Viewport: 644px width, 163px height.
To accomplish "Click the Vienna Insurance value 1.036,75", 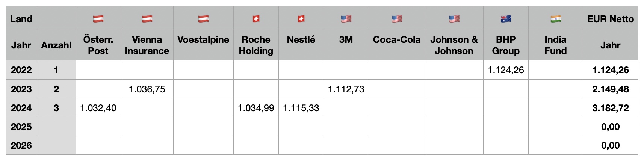I will pos(147,89).
